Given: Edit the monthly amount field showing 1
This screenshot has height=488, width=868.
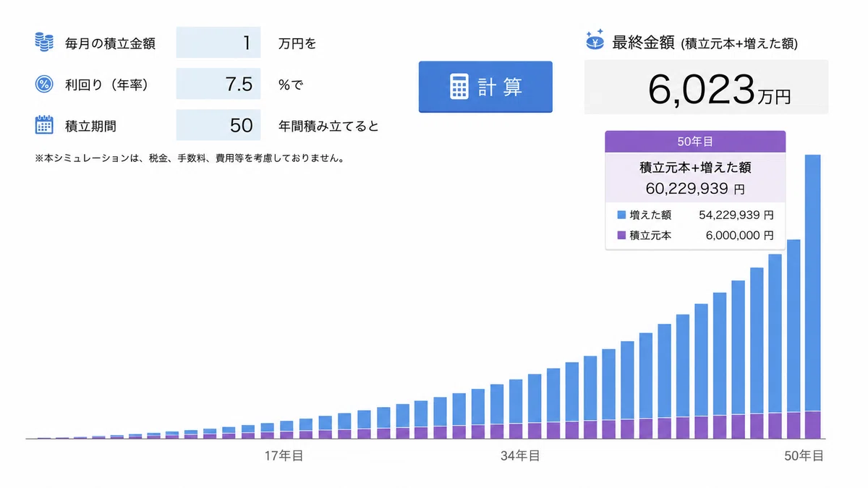Looking at the screenshot, I should (x=218, y=43).
